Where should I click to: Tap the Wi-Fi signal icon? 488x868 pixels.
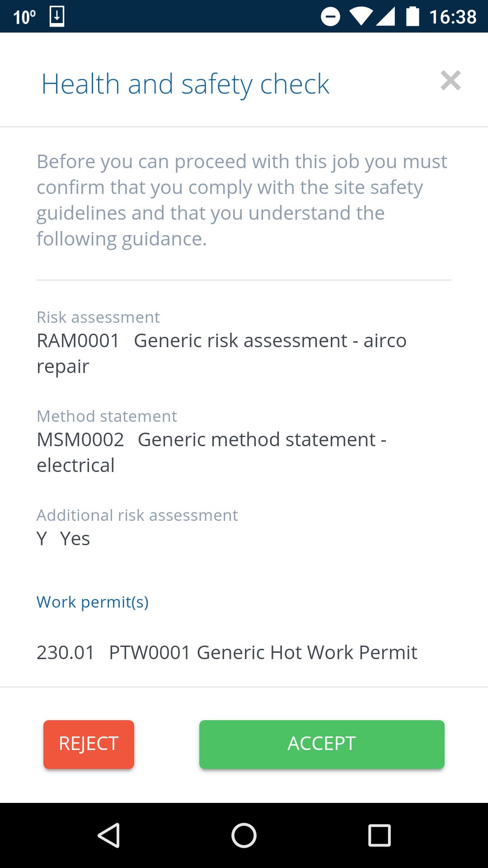[360, 17]
